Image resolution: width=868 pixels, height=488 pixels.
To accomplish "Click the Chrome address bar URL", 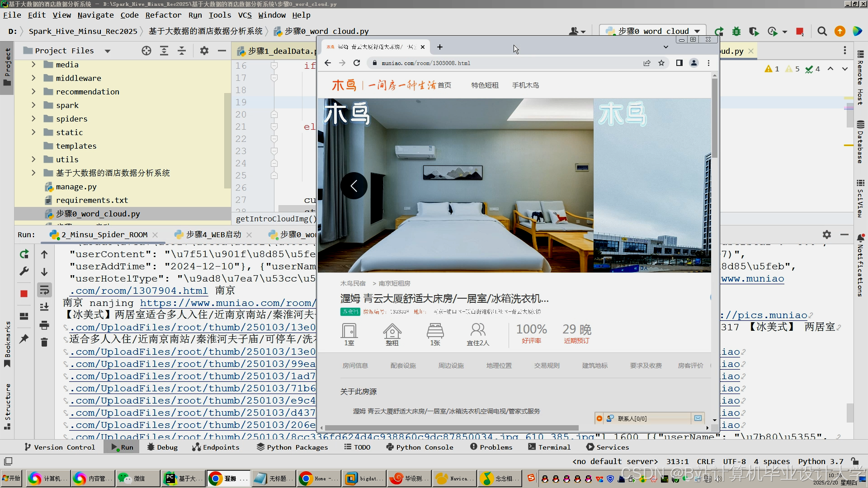I will click(x=426, y=63).
